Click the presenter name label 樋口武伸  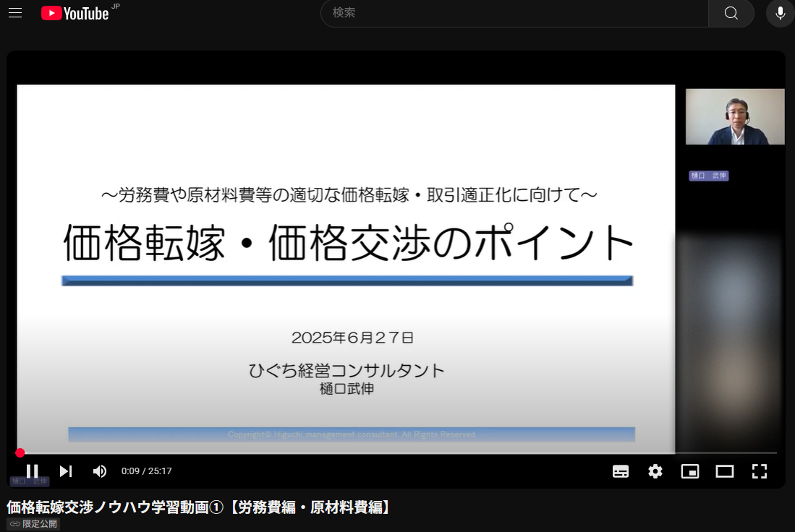(x=708, y=175)
